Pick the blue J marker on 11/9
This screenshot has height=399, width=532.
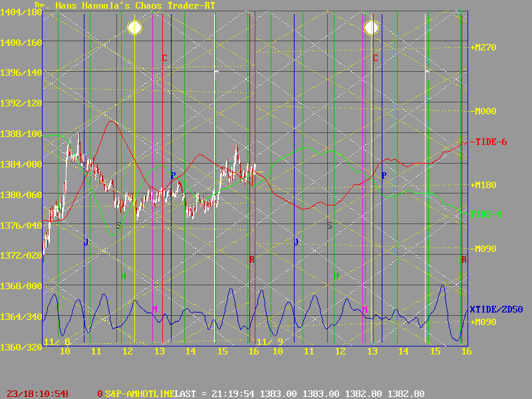tap(296, 242)
